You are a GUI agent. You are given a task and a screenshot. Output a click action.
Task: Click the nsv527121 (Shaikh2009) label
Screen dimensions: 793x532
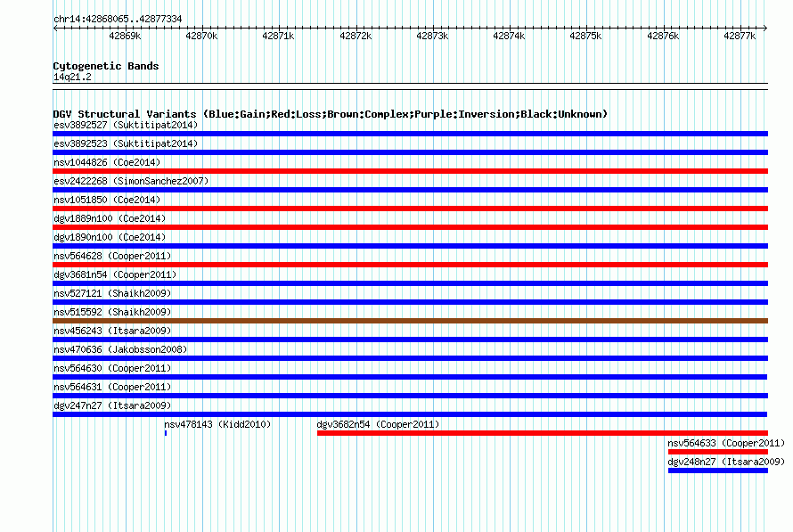pyautogui.click(x=112, y=293)
